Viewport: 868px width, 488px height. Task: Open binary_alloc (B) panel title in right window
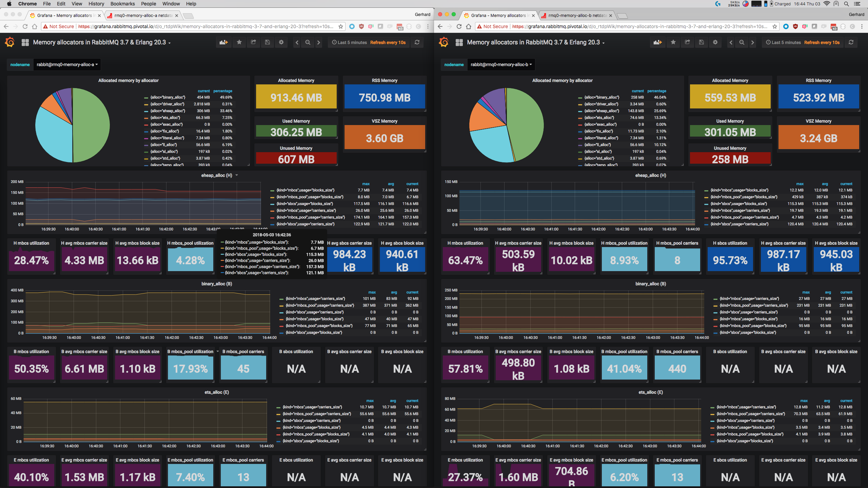coord(651,284)
